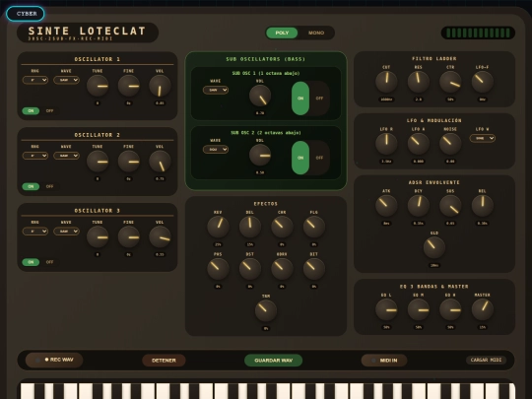Image resolution: width=532 pixels, height=399 pixels.
Task: Click the EQ M mid band knob
Action: 419,309
